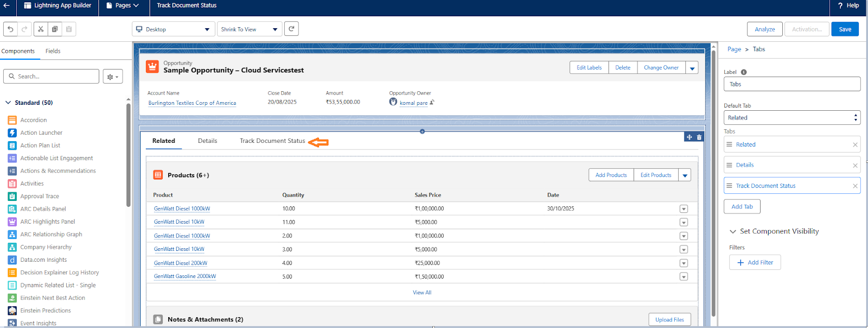Click the move handle on Tabs component
Viewport: 868px width, 328px height.
point(690,137)
